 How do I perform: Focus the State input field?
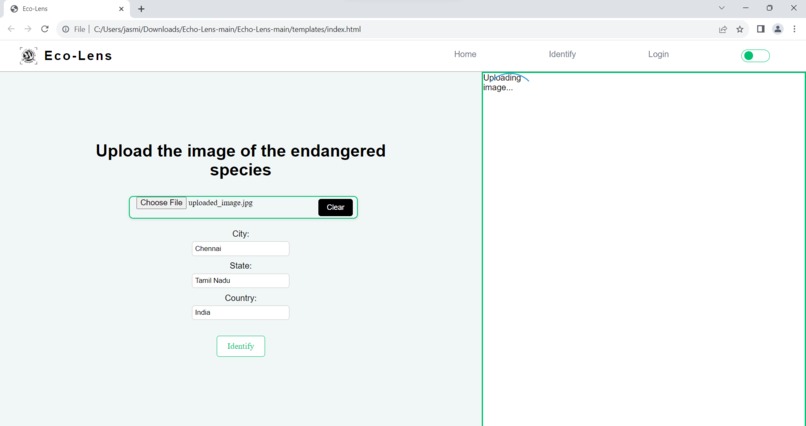tap(241, 281)
